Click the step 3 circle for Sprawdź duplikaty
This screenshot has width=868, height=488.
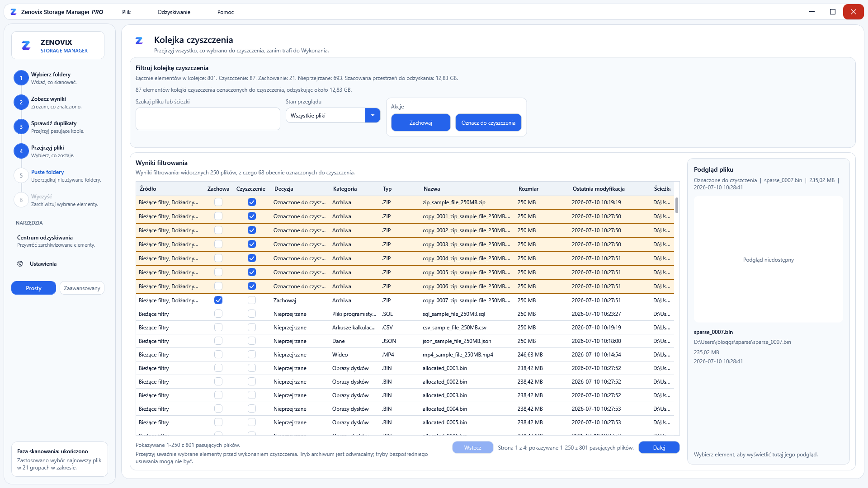(x=21, y=127)
